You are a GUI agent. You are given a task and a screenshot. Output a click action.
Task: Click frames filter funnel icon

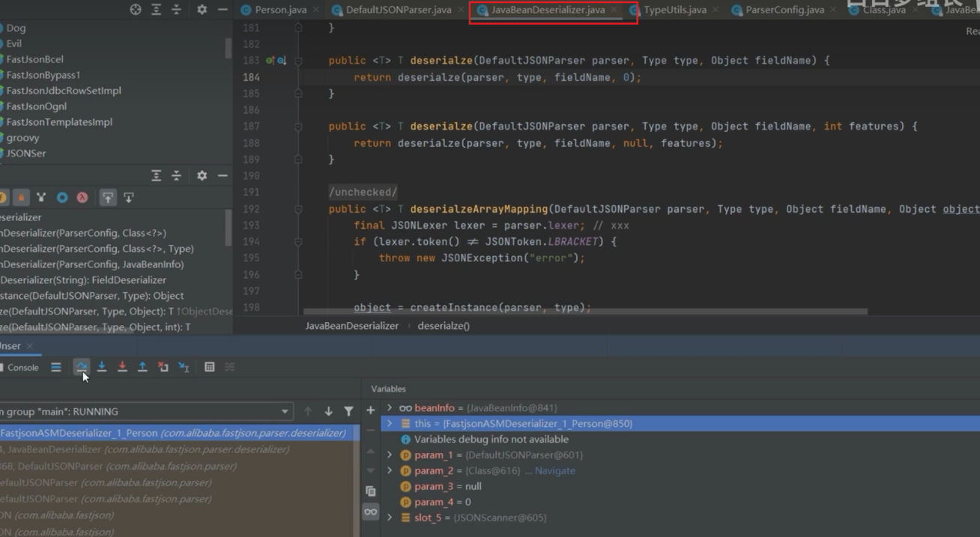[x=348, y=411]
